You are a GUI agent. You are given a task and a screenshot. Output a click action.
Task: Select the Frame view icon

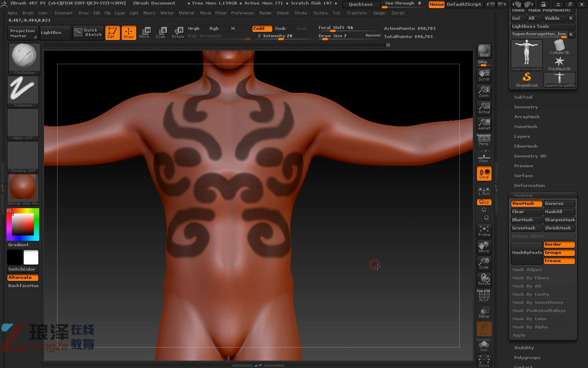tap(484, 231)
